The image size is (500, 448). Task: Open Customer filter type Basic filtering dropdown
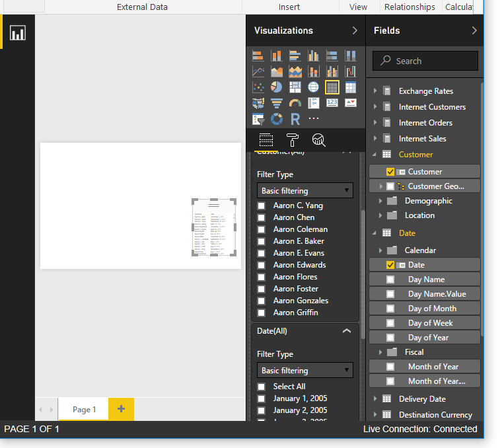pos(305,190)
